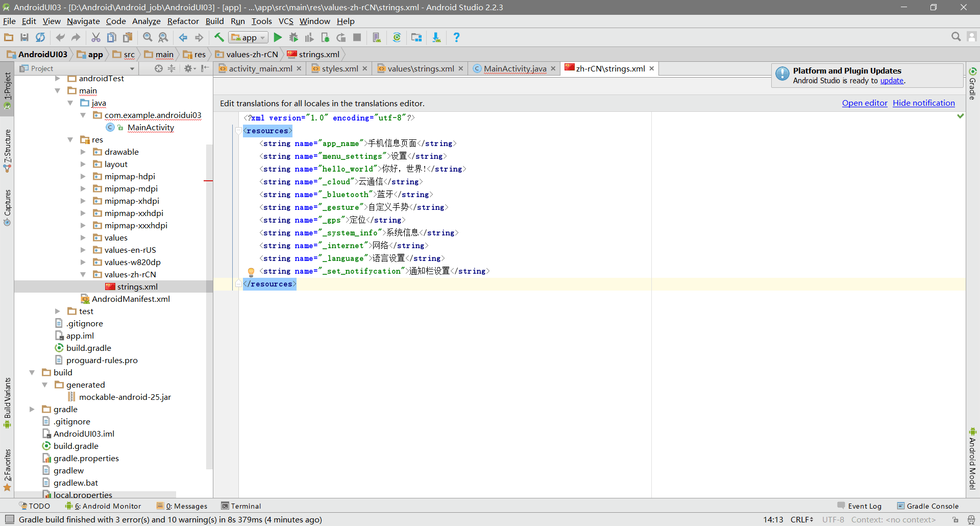Screen dimensions: 980x526
Task: Click the CRLF line separator selector
Action: coord(802,520)
